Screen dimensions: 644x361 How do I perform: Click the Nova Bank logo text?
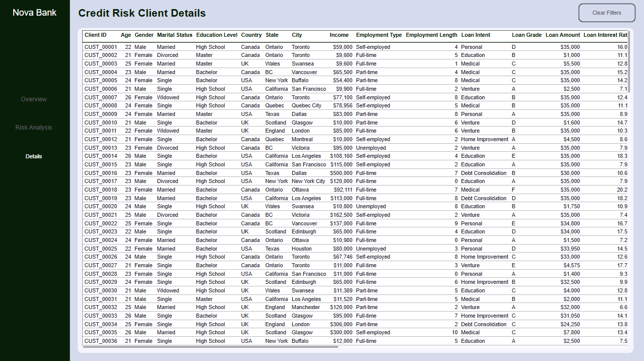(35, 13)
